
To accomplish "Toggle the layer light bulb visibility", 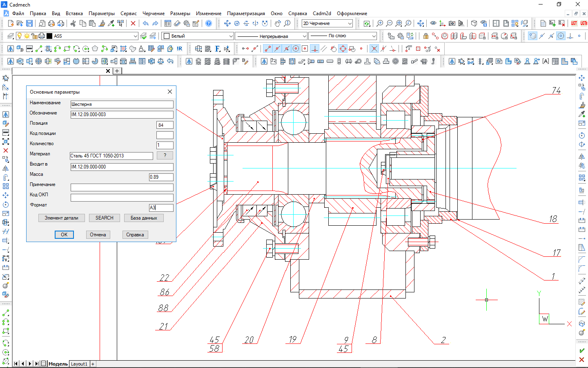I will pos(19,36).
